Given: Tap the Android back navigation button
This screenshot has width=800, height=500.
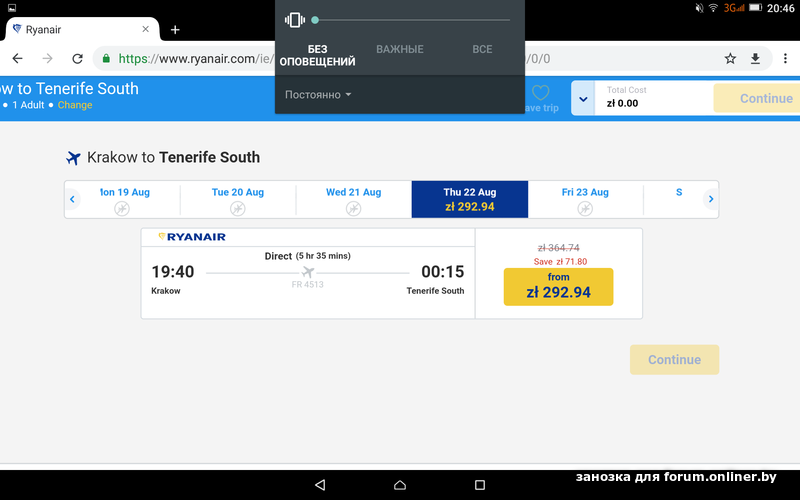Looking at the screenshot, I should 320,485.
